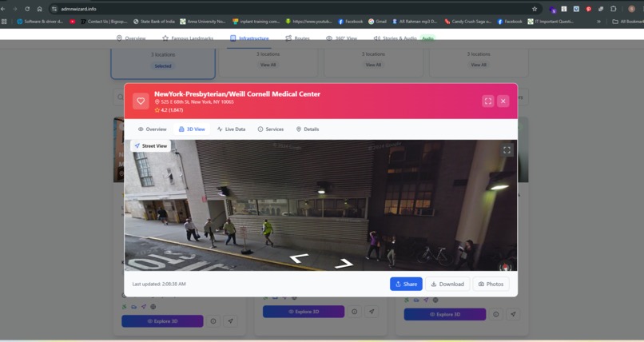Move along the street using left-pointing arrow
This screenshot has width=644, height=342.
[299, 258]
